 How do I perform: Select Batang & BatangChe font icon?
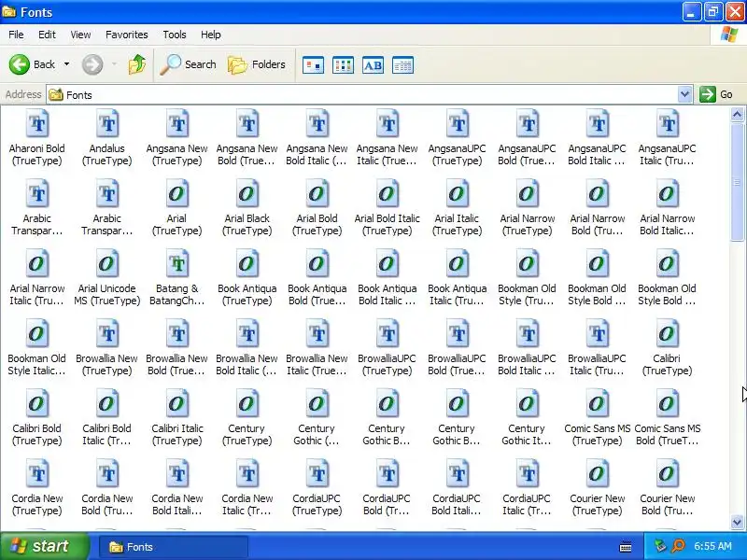tap(177, 264)
